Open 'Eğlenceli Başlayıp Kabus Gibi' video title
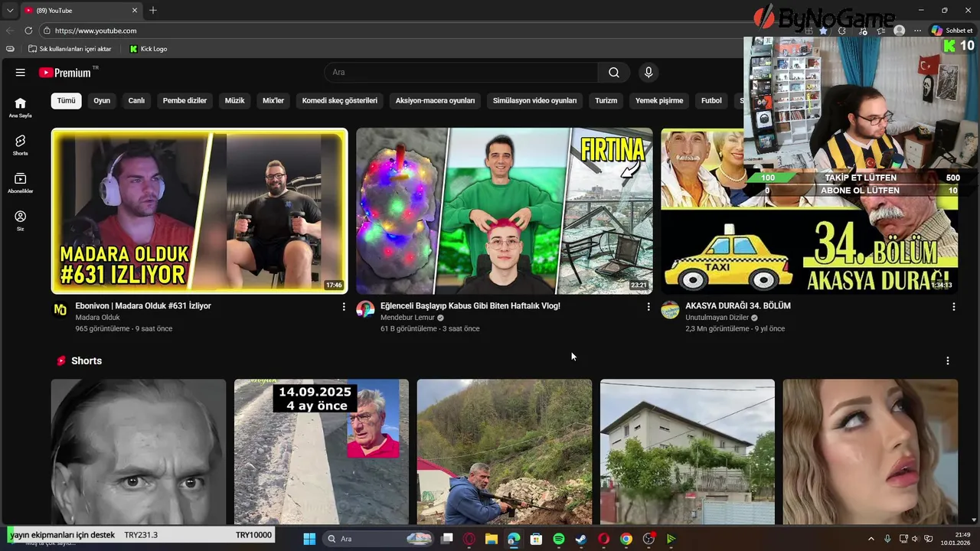The width and height of the screenshot is (980, 551). 470,306
